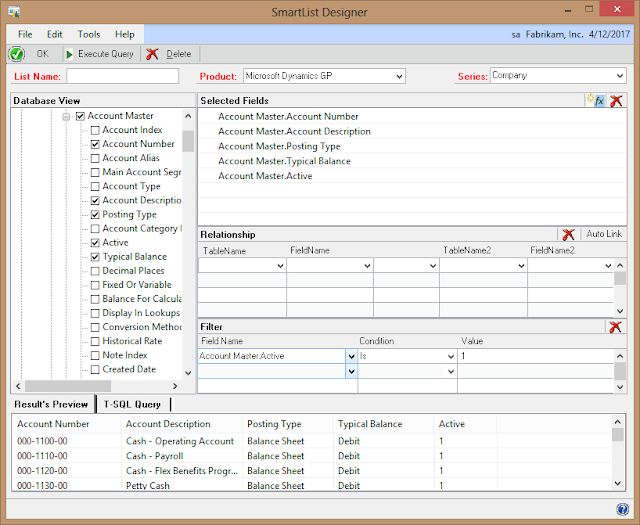
Task: Open the Tools menu
Action: click(89, 34)
